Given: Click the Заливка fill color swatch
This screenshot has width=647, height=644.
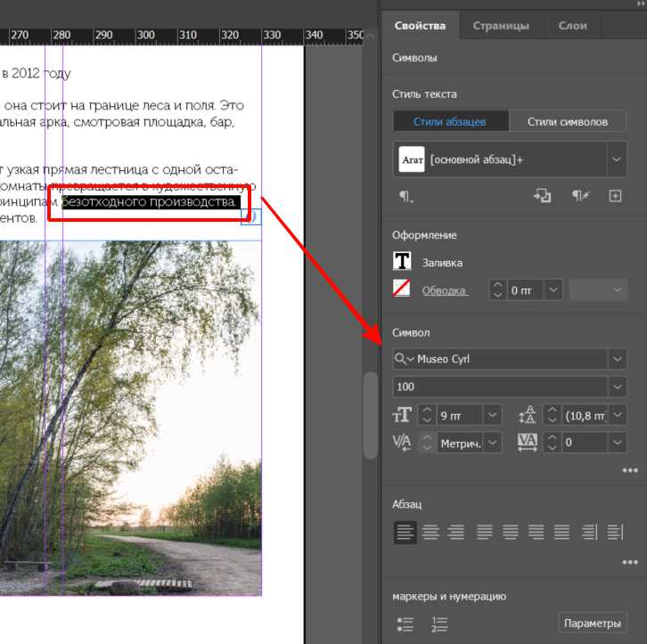Looking at the screenshot, I should (x=403, y=262).
